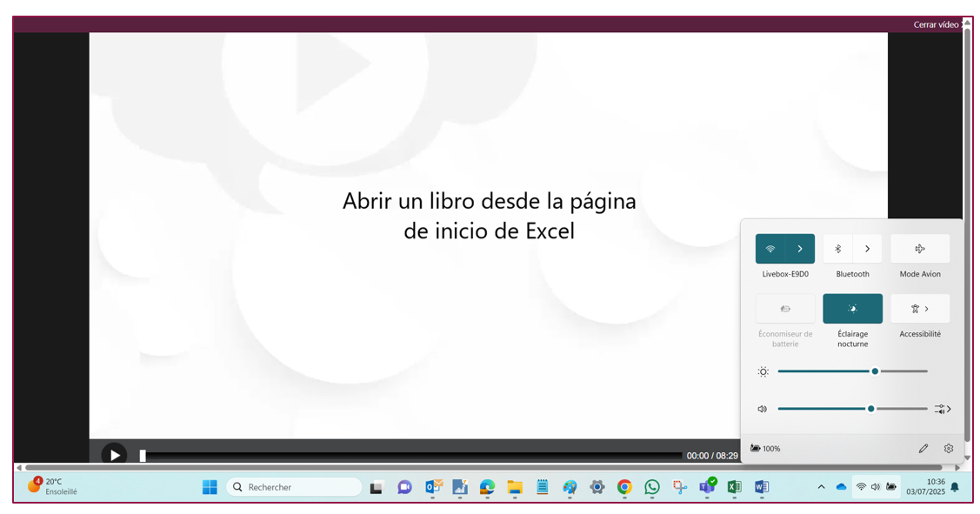The image size is (980, 514).
Task: Open the Windows Start menu
Action: click(x=210, y=487)
